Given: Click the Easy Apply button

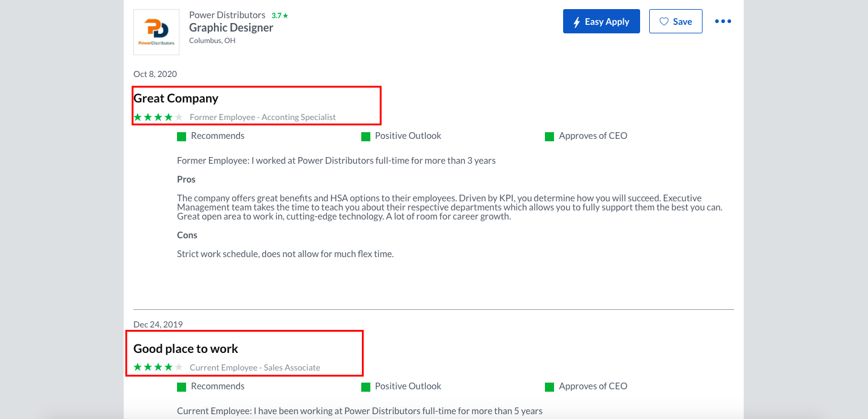Looking at the screenshot, I should click(x=601, y=21).
